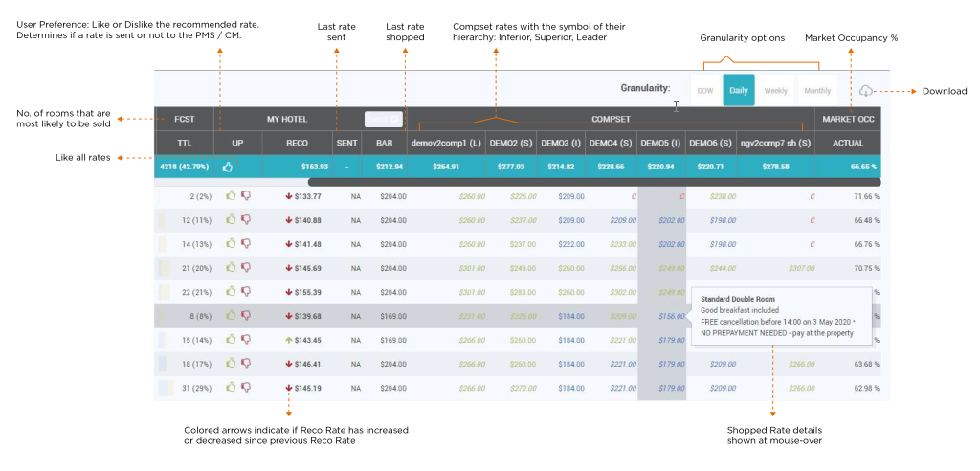The height and width of the screenshot is (471, 980).
Task: Click the ngv2comp7 sh (S) column header
Action: tap(775, 143)
